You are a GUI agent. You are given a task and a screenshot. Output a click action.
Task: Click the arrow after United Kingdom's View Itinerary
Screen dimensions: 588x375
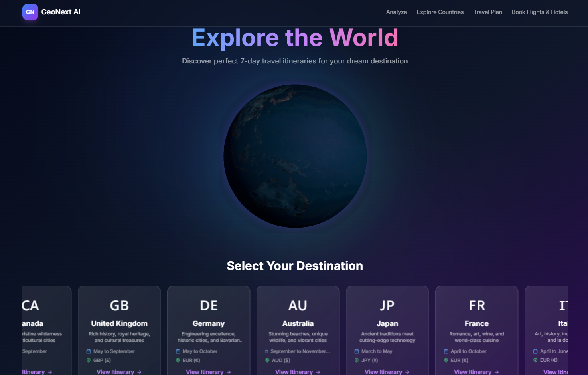point(139,372)
